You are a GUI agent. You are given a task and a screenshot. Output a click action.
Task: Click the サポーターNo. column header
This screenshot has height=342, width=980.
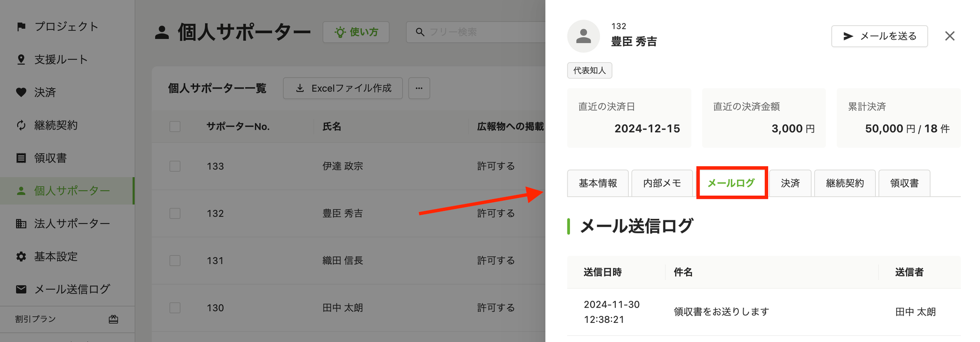[x=238, y=126]
